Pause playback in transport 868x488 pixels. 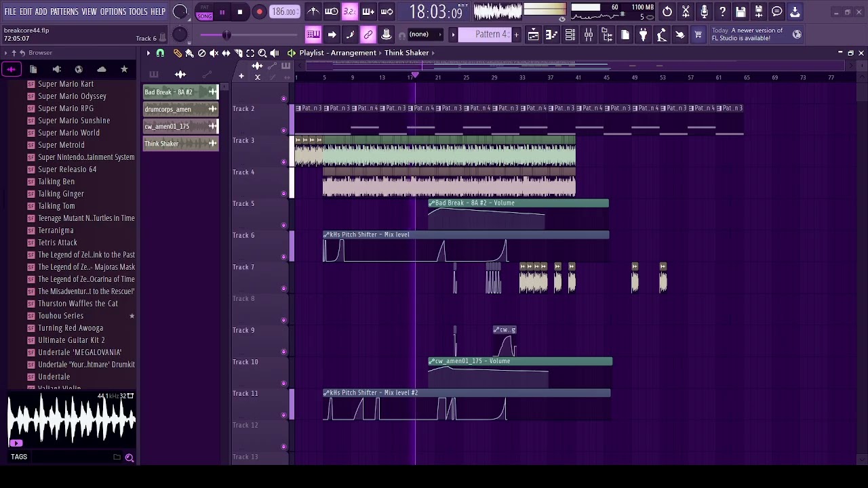click(222, 12)
